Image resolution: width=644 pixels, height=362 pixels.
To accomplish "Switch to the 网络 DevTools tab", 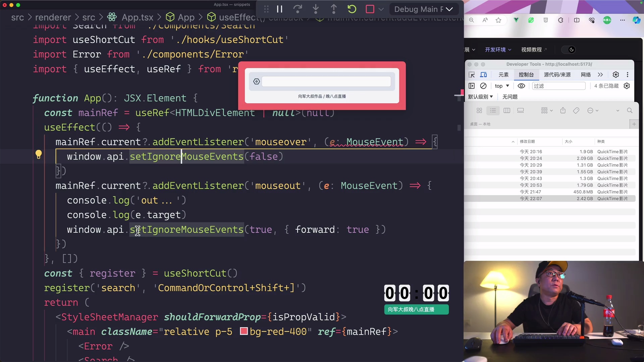I will (x=585, y=75).
